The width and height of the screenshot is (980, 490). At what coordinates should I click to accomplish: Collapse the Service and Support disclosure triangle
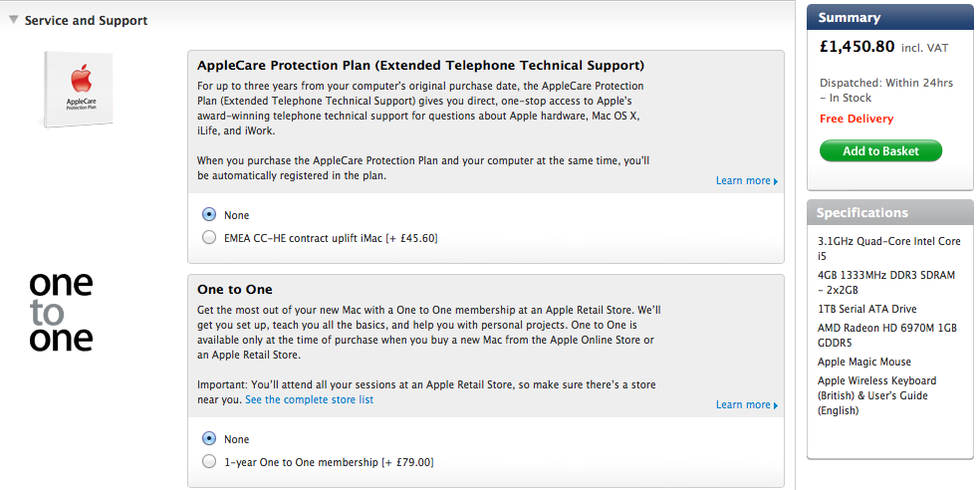(14, 20)
